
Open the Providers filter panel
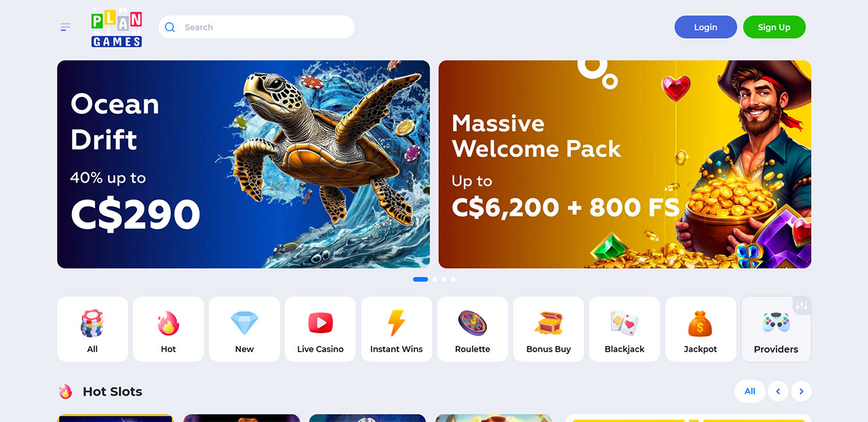[x=776, y=329]
